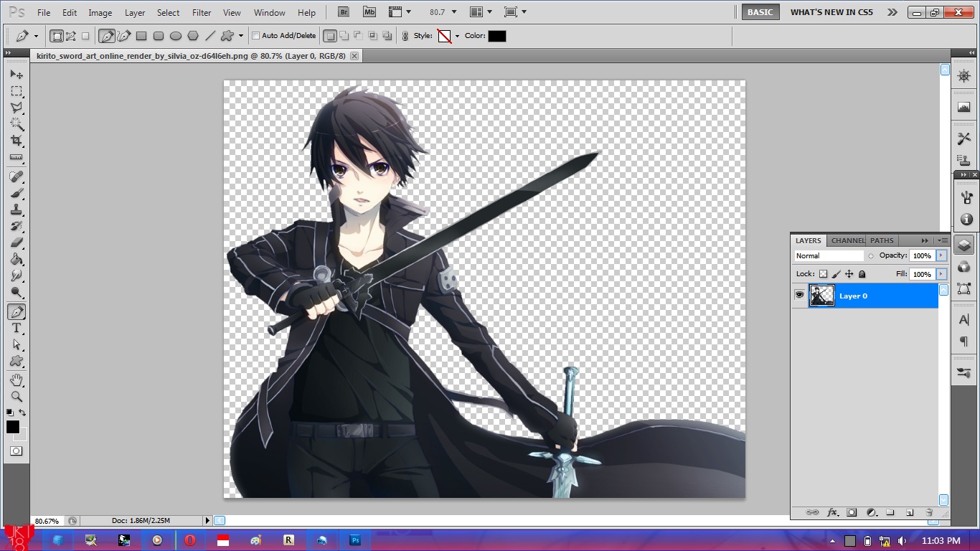
Task: Toggle Lock all for the layer
Action: 862,274
